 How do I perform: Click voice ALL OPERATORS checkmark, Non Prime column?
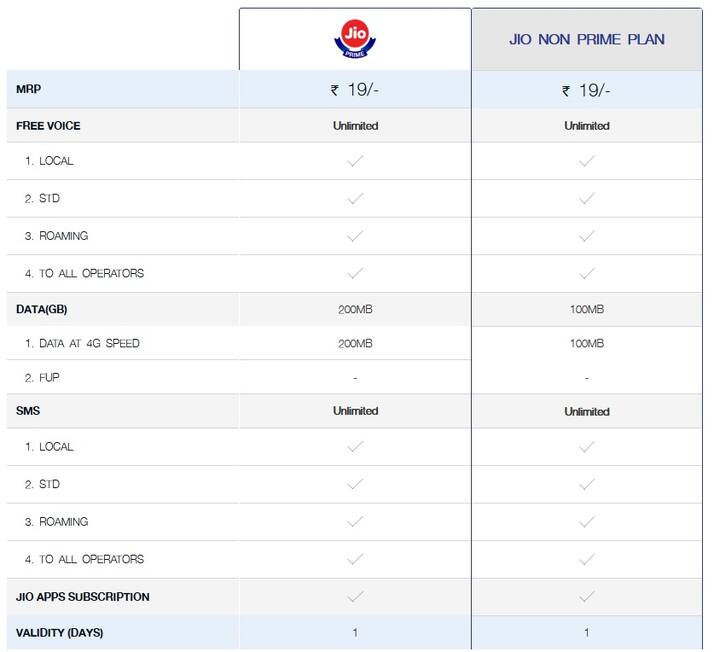pyautogui.click(x=586, y=274)
